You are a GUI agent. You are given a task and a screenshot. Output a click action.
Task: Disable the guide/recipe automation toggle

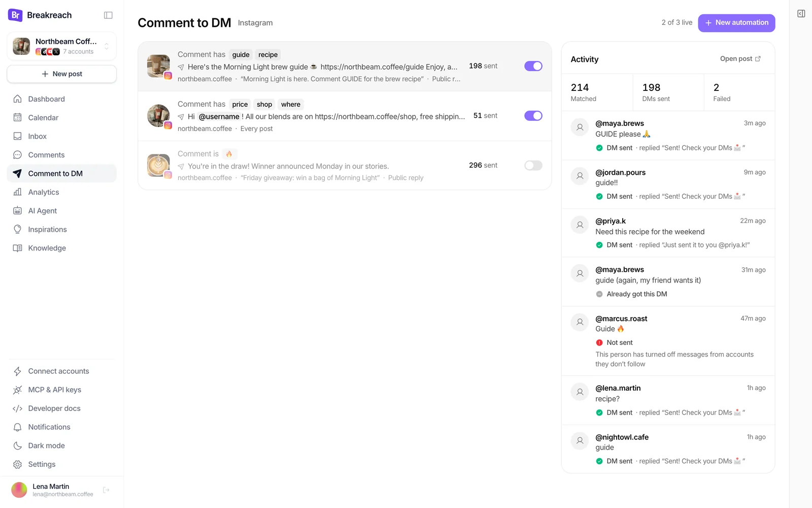point(533,66)
